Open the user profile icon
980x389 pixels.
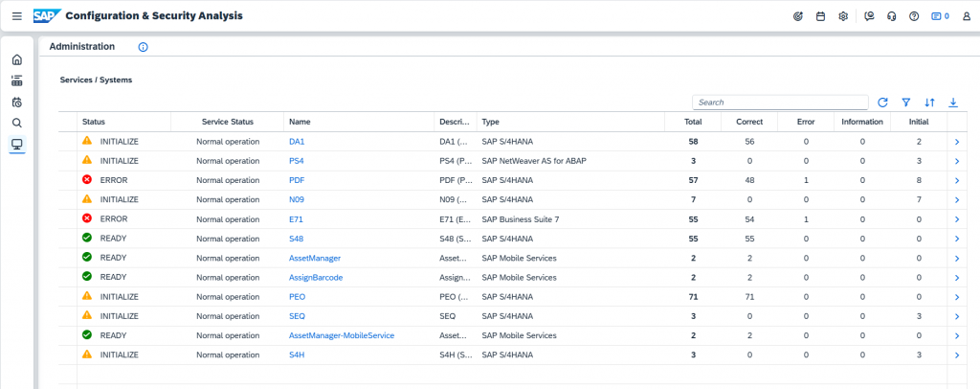tap(967, 16)
